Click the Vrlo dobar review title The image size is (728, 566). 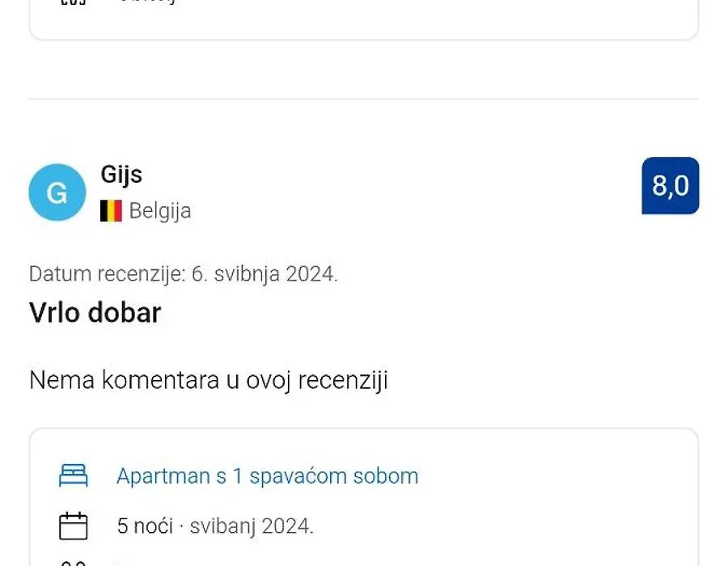(x=95, y=312)
